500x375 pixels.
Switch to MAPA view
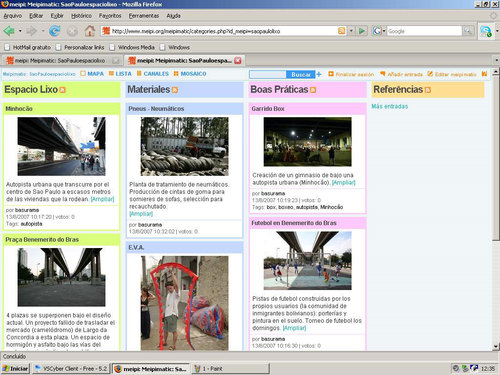coord(92,74)
